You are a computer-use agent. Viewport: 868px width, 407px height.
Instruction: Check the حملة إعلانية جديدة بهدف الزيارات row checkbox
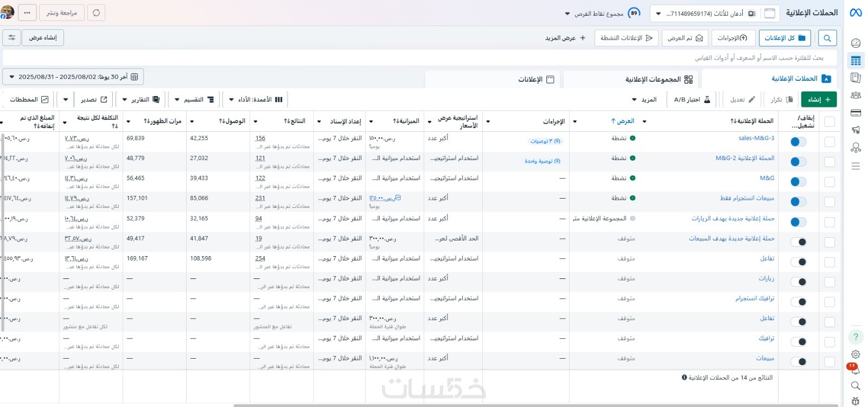coord(829,222)
